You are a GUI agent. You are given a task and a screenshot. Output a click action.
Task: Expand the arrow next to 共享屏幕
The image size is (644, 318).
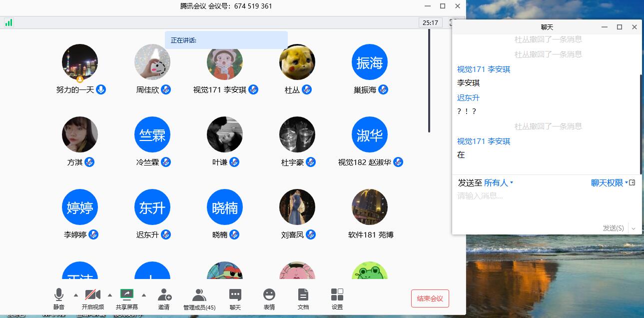[144, 295]
